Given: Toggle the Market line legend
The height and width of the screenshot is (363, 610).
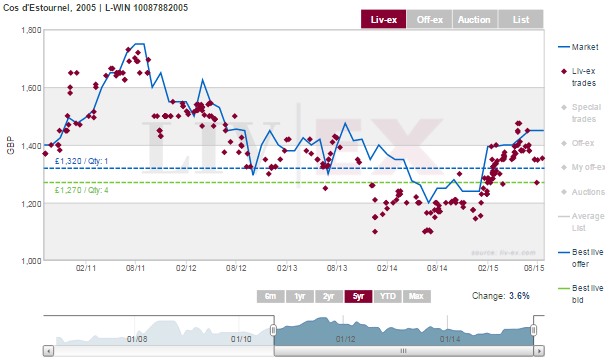Looking at the screenshot, I should click(x=578, y=47).
